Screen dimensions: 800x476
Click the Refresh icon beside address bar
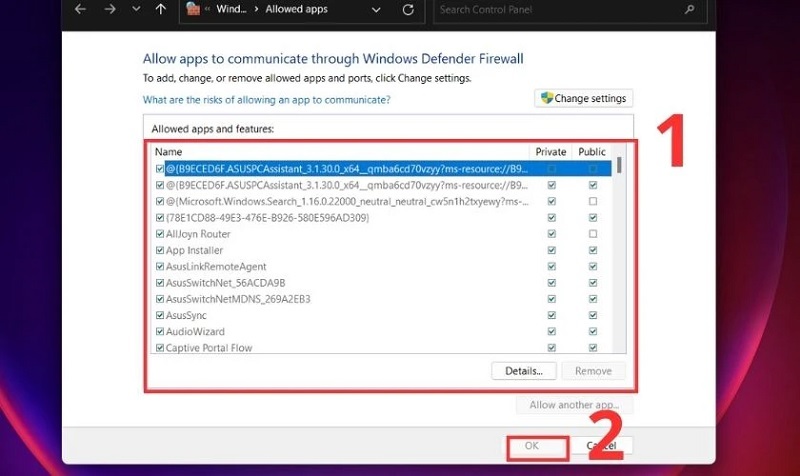click(x=409, y=10)
